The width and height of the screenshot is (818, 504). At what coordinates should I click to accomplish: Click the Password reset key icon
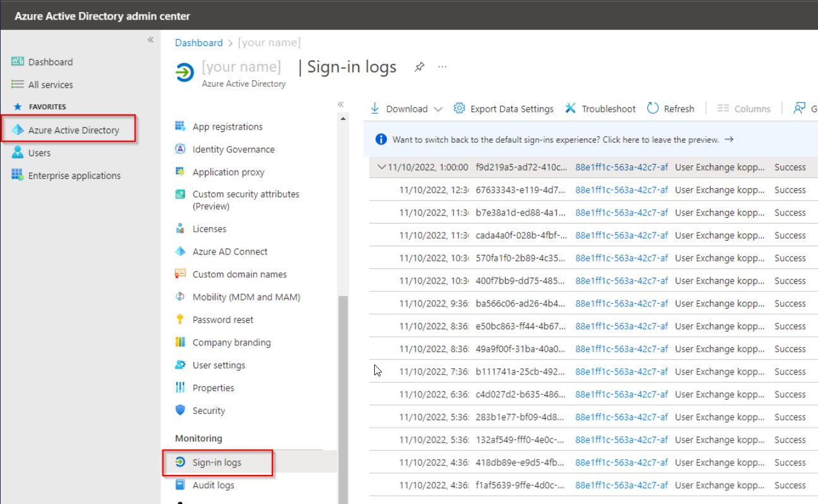click(180, 320)
